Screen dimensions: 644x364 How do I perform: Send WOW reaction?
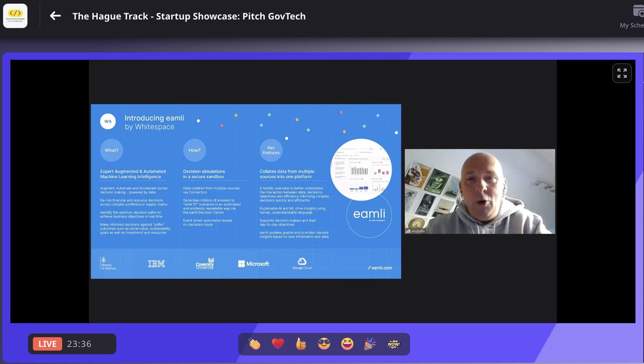[x=393, y=344]
